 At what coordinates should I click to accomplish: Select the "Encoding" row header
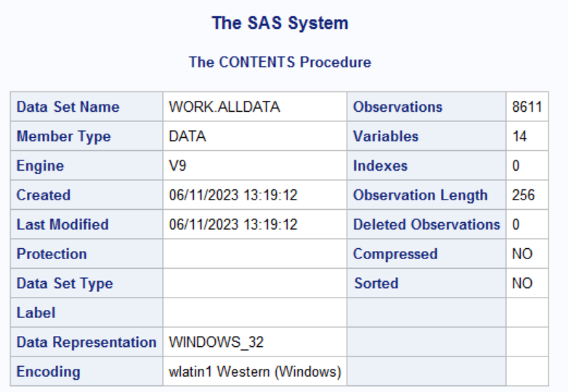[48, 372]
